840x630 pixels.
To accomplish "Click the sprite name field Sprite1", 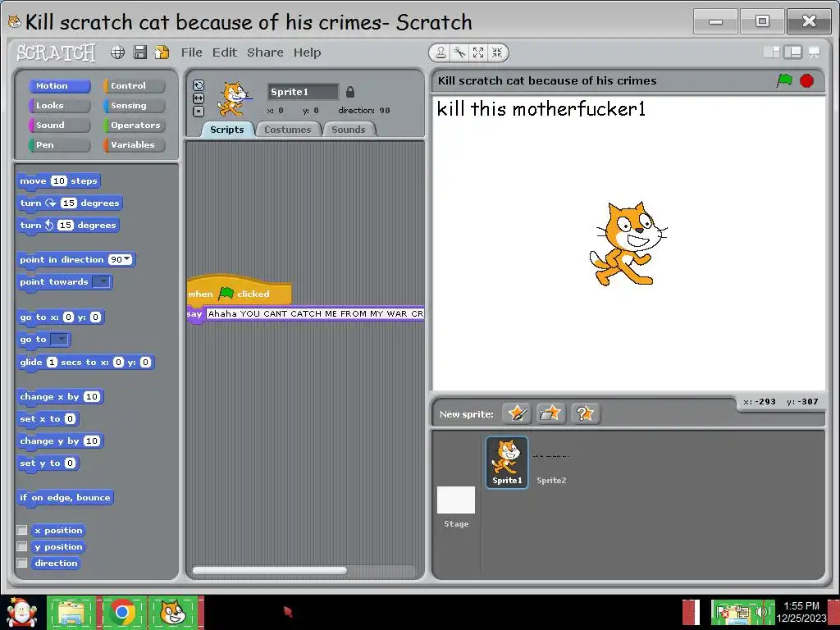I will pos(303,92).
